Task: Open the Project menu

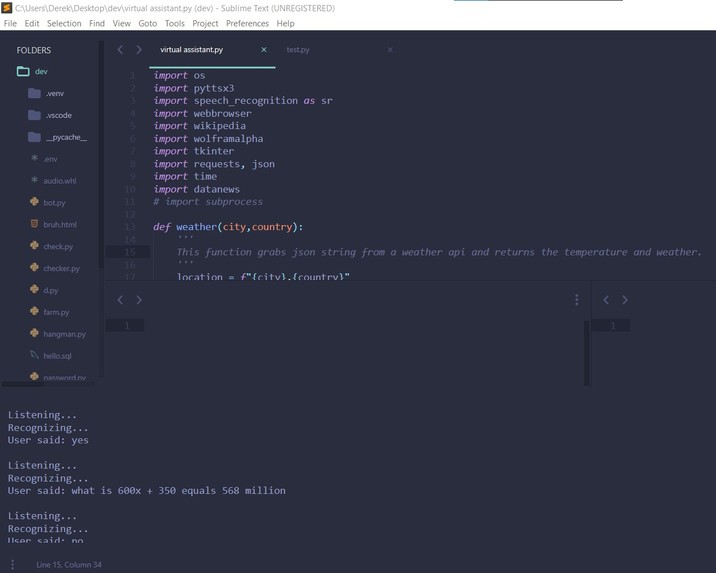Action: coord(205,23)
